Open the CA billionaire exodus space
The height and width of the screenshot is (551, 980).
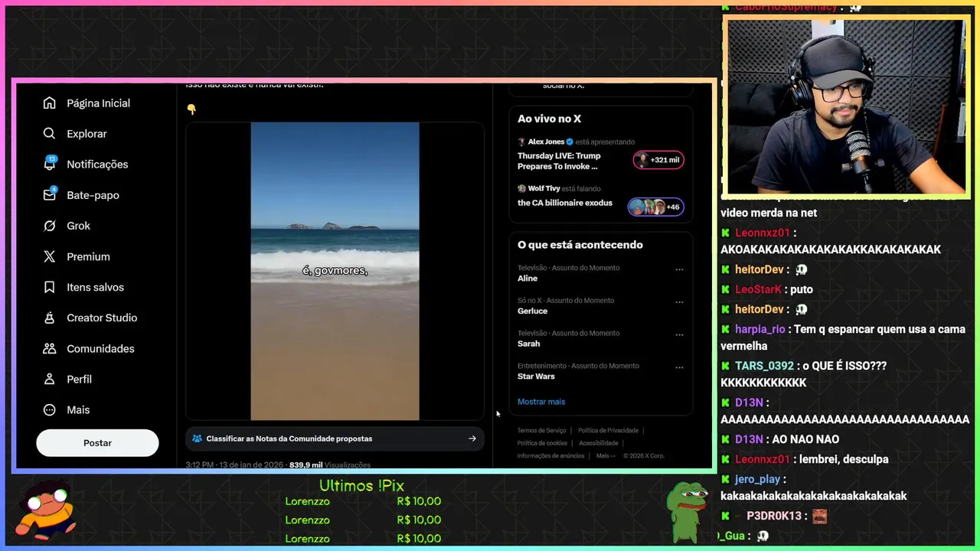coord(565,203)
